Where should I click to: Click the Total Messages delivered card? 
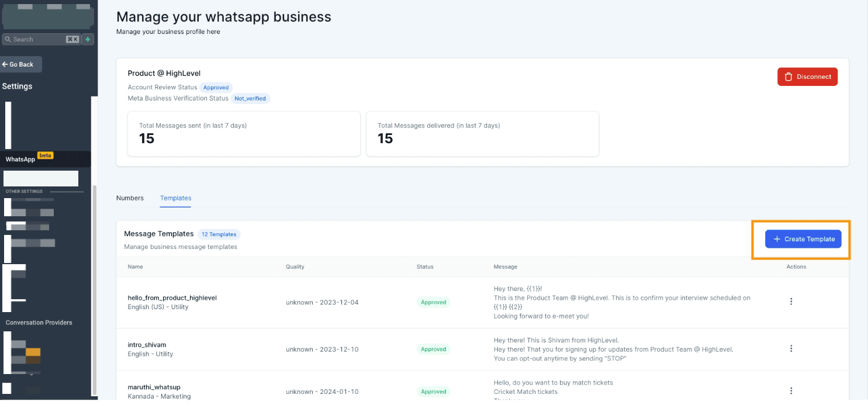(482, 134)
